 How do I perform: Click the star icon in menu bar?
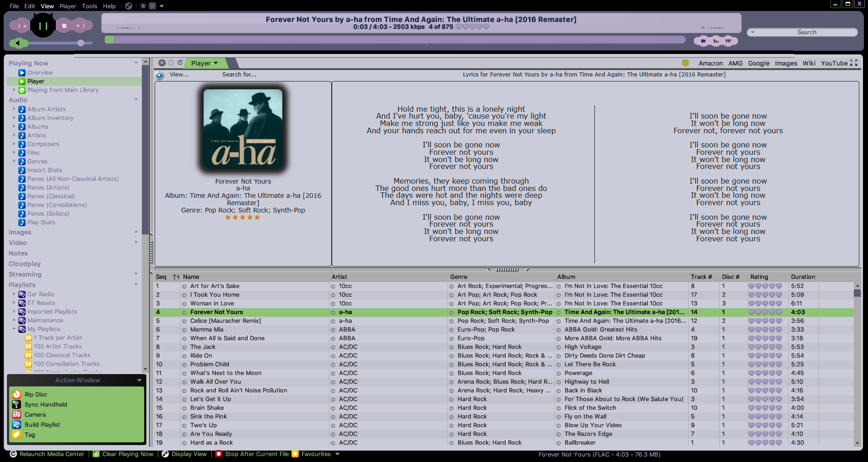click(x=152, y=6)
